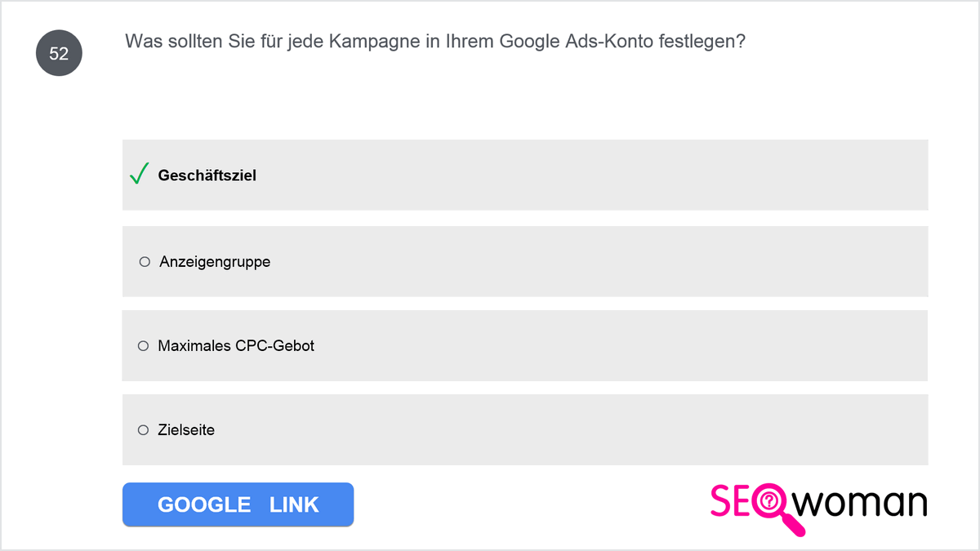This screenshot has width=980, height=551.
Task: Select the Zielseite radio button
Action: (x=143, y=430)
